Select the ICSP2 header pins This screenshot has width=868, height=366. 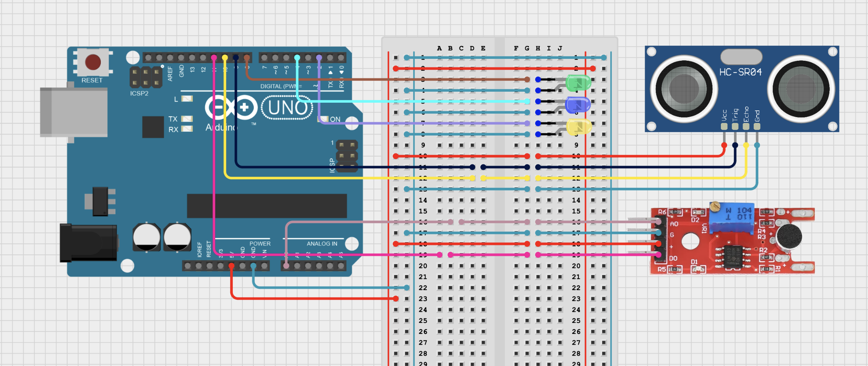[x=146, y=77]
